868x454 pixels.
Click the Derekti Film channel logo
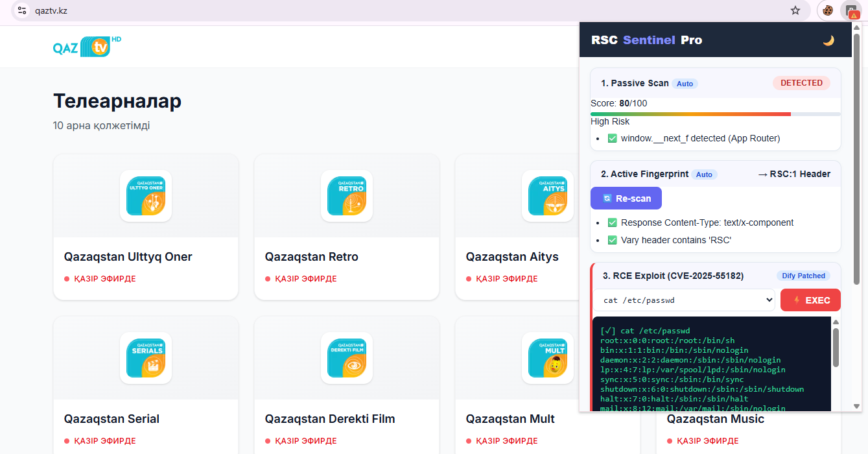coord(347,358)
